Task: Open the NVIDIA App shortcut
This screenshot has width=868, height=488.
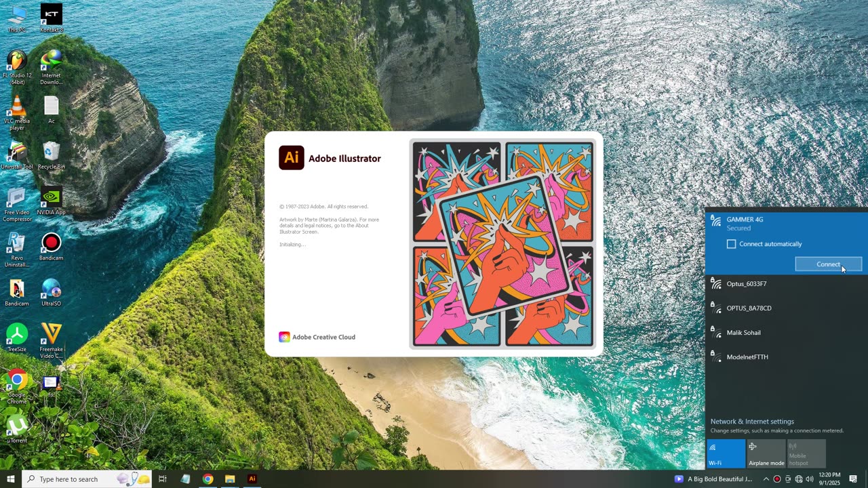Action: point(52,201)
